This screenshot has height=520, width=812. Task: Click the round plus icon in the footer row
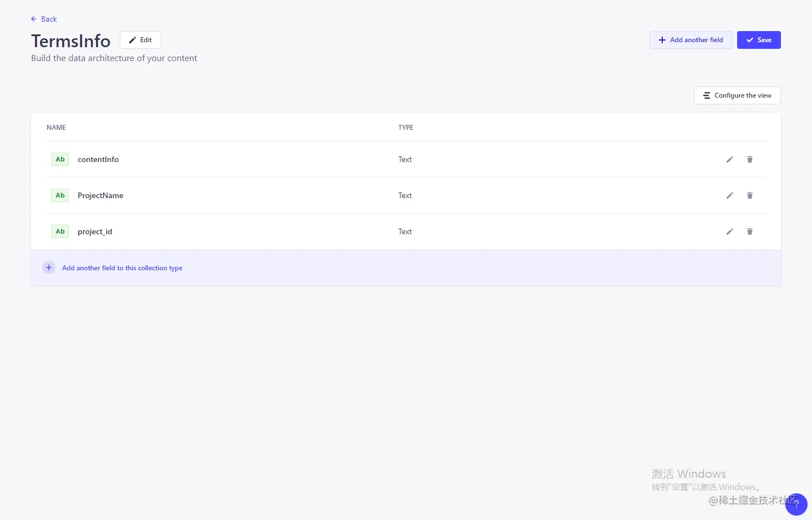(x=49, y=267)
